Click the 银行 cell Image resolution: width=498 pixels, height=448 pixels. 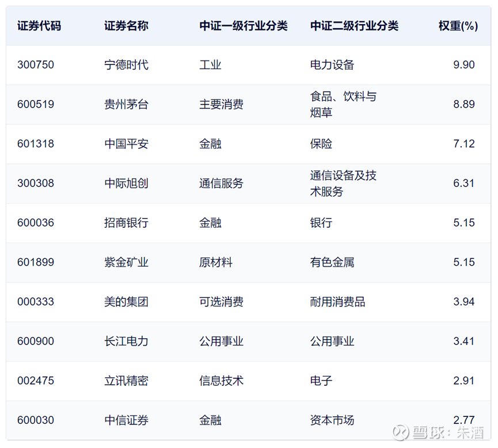pos(321,223)
